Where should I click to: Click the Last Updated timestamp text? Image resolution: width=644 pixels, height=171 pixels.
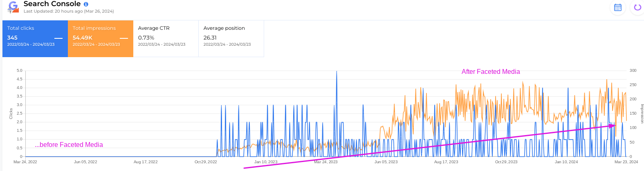coord(69,11)
